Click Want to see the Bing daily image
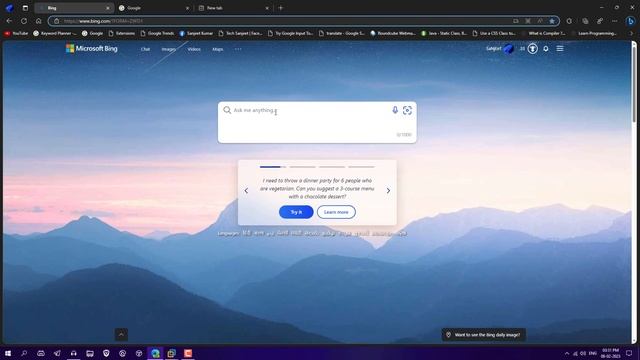640x360 pixels. point(483,335)
